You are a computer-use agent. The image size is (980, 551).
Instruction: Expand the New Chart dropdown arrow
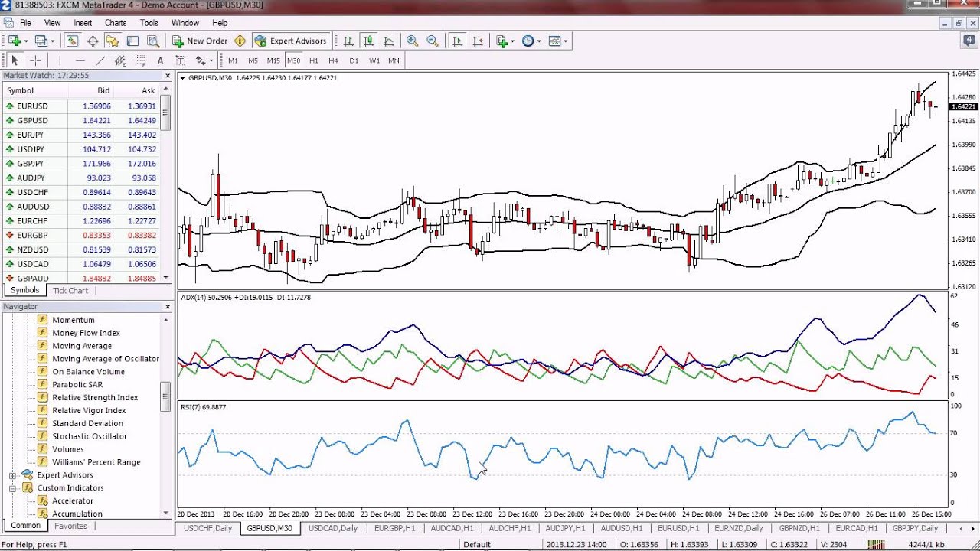[x=26, y=41]
